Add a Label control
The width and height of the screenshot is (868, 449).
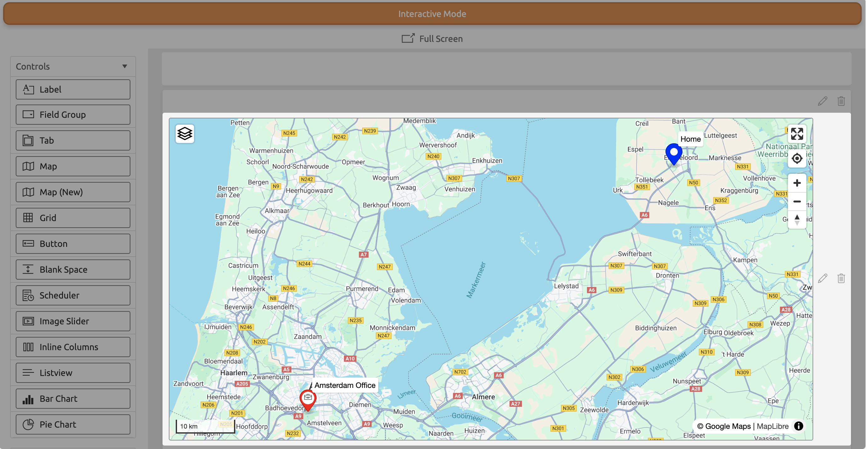point(73,89)
